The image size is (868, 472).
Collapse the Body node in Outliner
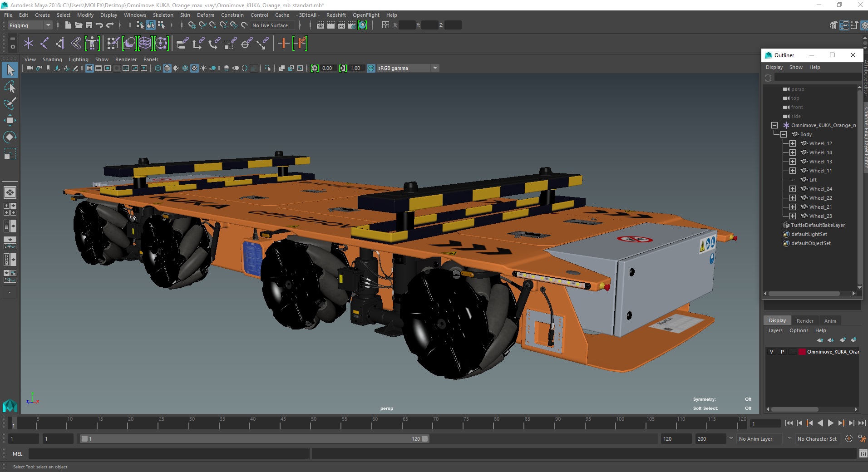784,134
